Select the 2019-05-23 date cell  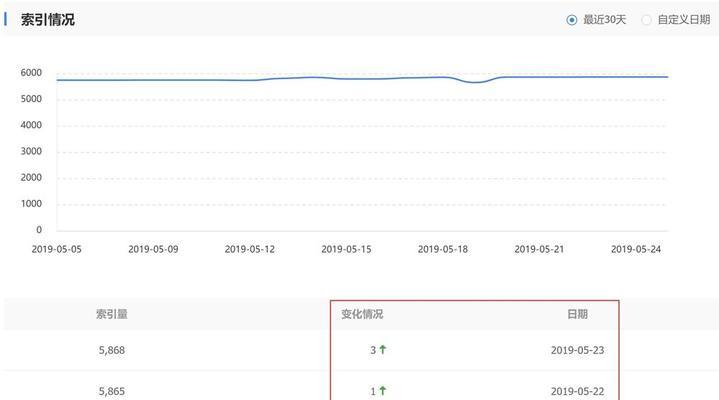pyautogui.click(x=577, y=350)
